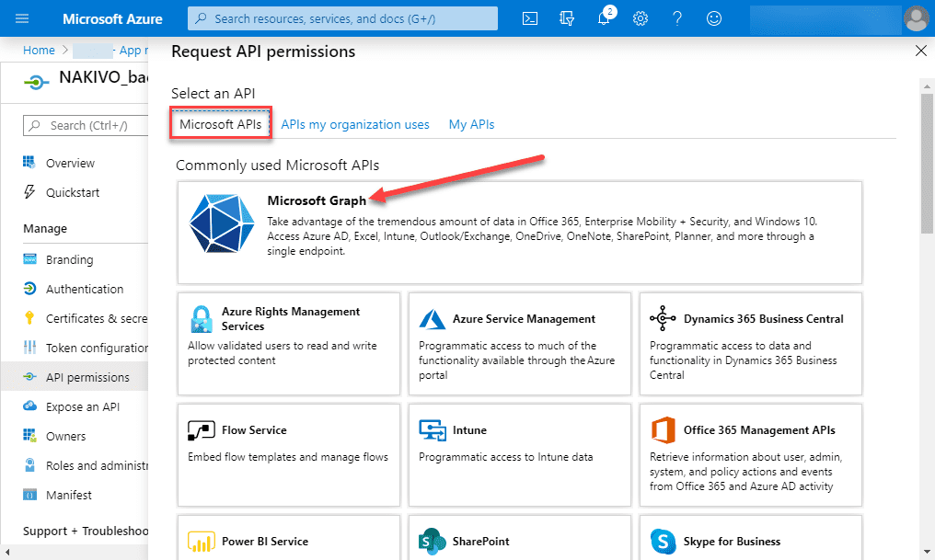
Task: Click the user account avatar
Action: [x=916, y=18]
